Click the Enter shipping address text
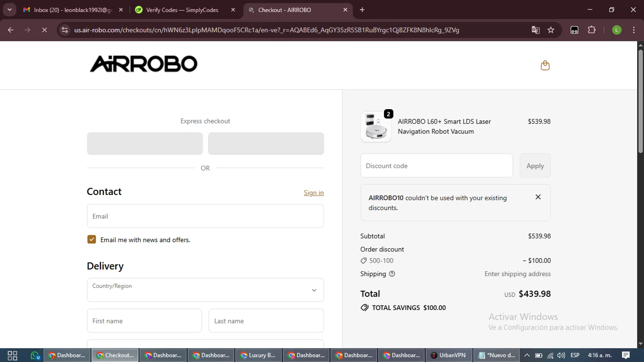 517,274
